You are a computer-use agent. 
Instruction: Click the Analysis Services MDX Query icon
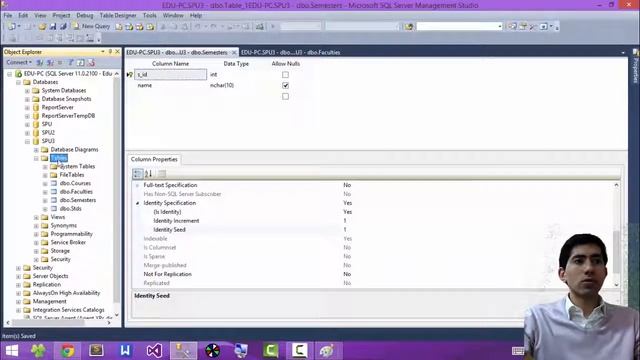coord(129,27)
